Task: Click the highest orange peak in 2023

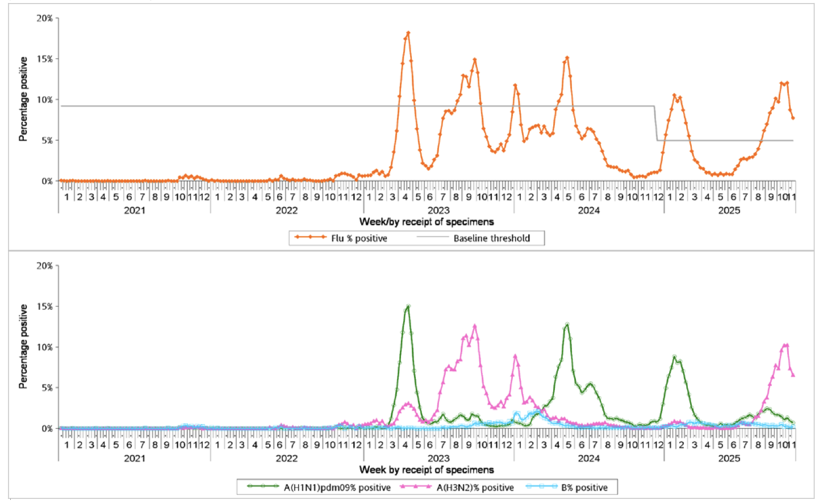Action: (408, 33)
